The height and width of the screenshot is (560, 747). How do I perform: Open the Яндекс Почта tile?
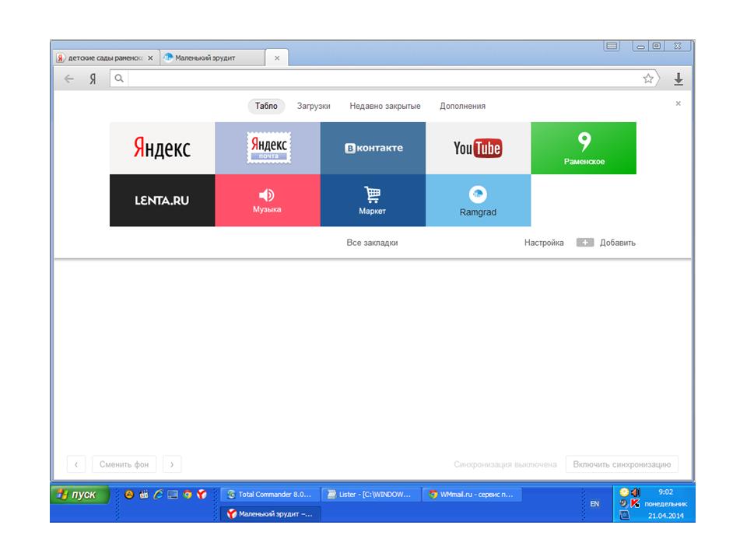[x=268, y=148]
